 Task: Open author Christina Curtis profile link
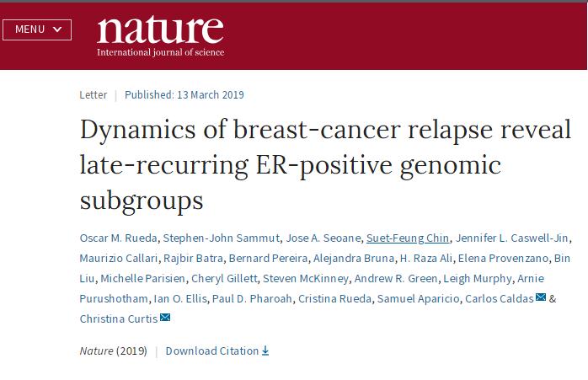119,318
